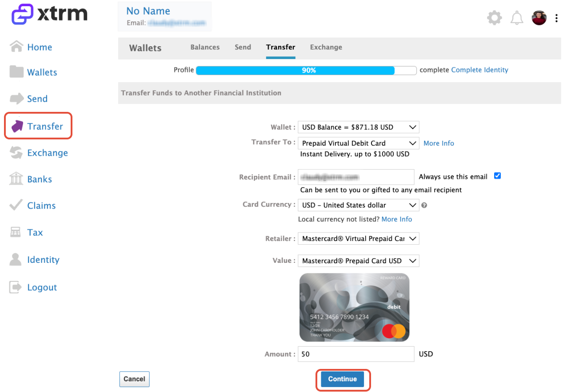Click the Wallets section heading
The height and width of the screenshot is (392, 571).
[x=145, y=48]
